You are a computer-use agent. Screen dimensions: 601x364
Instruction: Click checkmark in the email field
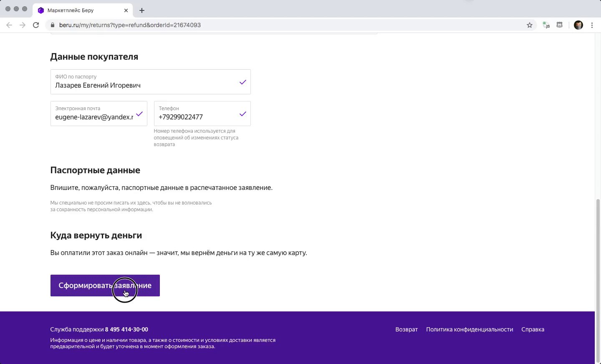139,114
